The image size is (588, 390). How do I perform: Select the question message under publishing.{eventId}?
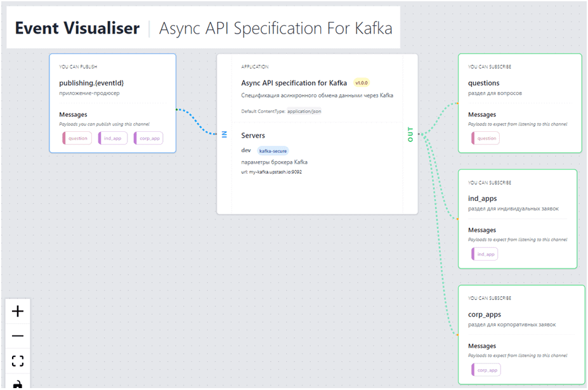(77, 138)
